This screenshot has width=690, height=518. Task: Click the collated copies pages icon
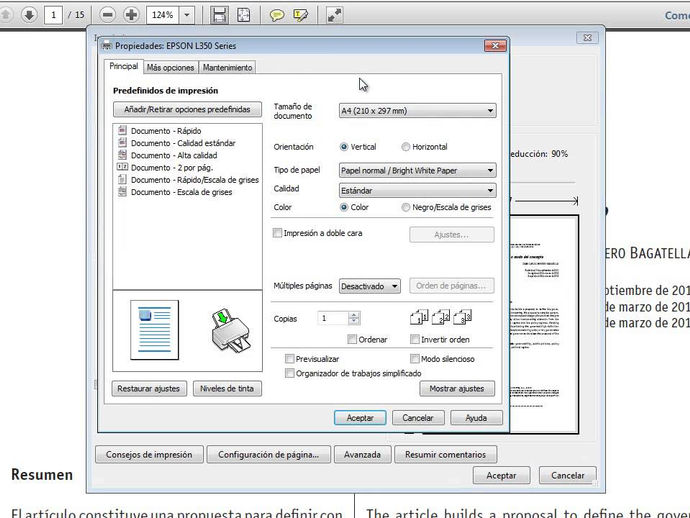(x=440, y=317)
